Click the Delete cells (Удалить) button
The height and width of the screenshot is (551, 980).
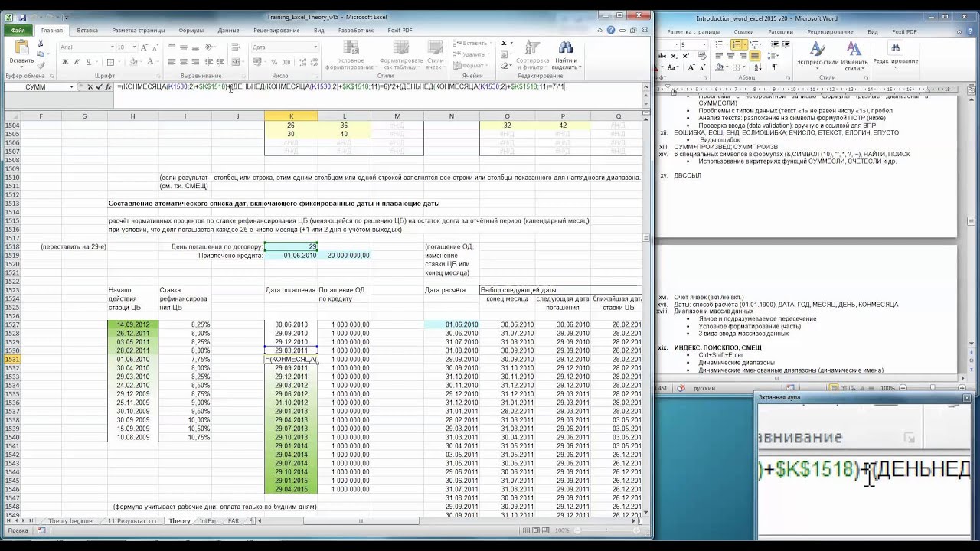tap(470, 54)
